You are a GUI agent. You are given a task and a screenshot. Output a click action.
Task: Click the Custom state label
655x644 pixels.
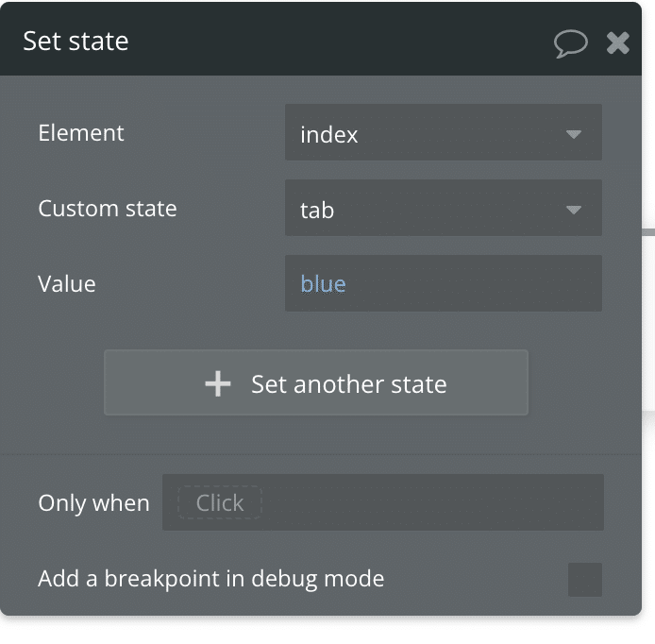click(x=108, y=208)
